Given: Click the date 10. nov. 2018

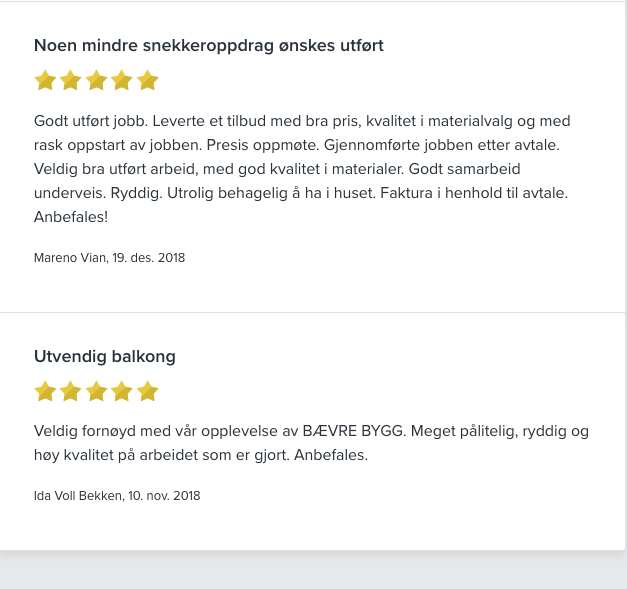Looking at the screenshot, I should coord(164,496).
